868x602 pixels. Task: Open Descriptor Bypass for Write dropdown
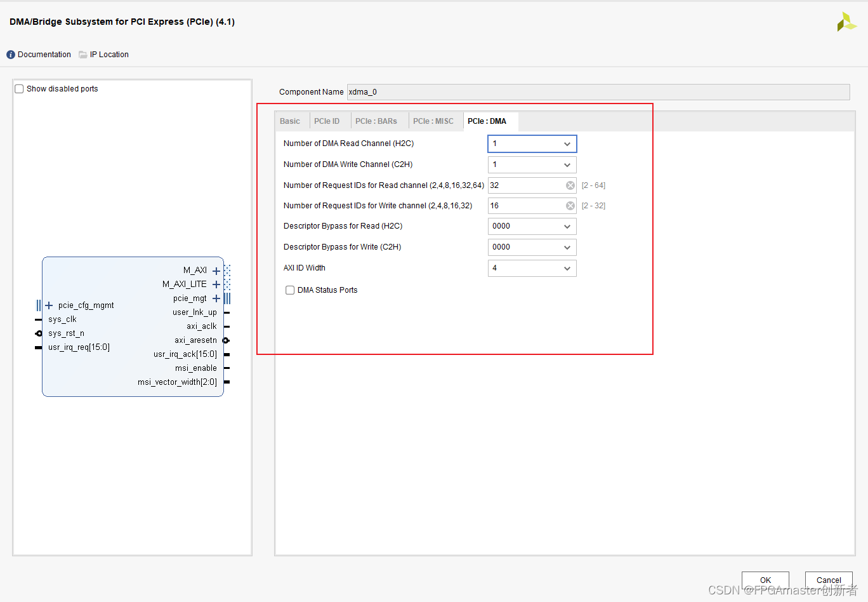pyautogui.click(x=532, y=248)
